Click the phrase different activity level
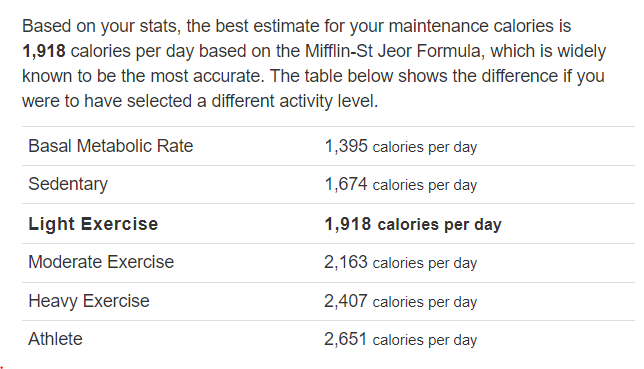644x369 pixels. tap(294, 101)
